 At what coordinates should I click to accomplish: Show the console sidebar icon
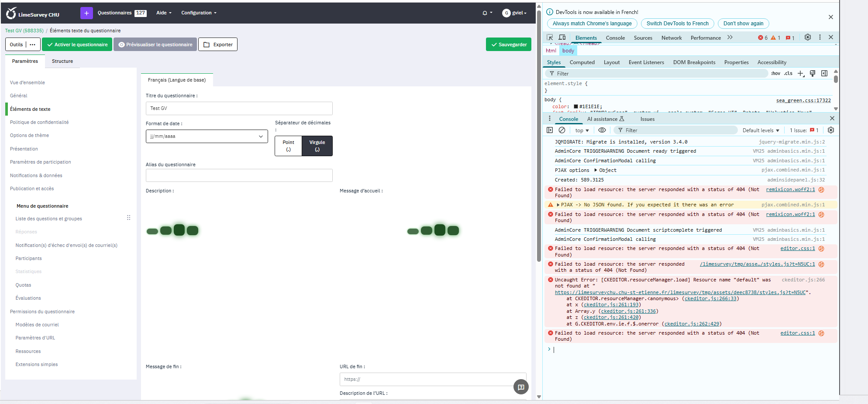tap(550, 130)
